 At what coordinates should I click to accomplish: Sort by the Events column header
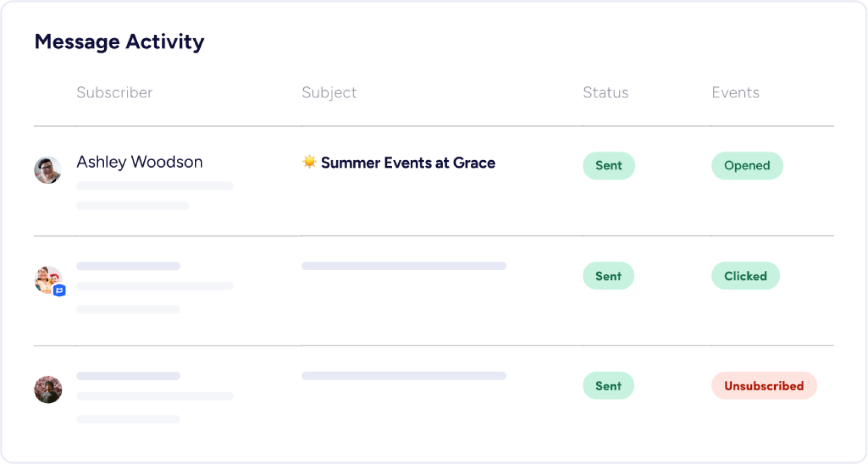[x=735, y=92]
